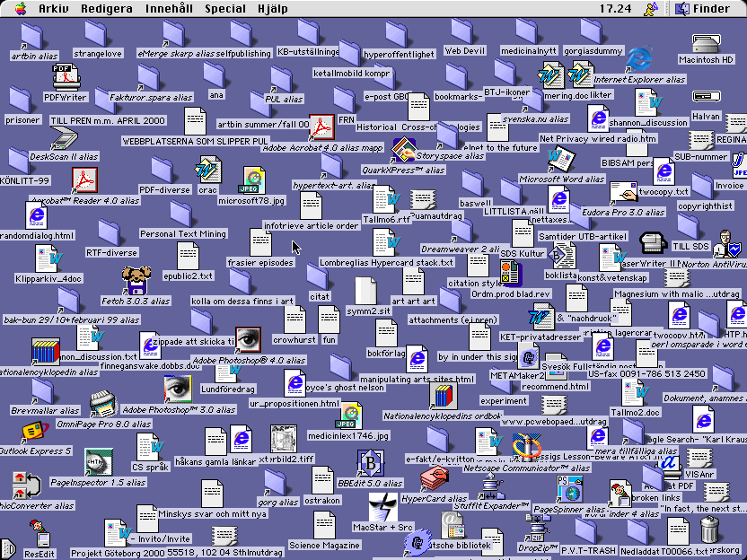Image resolution: width=747 pixels, height=560 pixels.
Task: Select the Adobe Photoshop 3.0 alias icon
Action: (178, 389)
